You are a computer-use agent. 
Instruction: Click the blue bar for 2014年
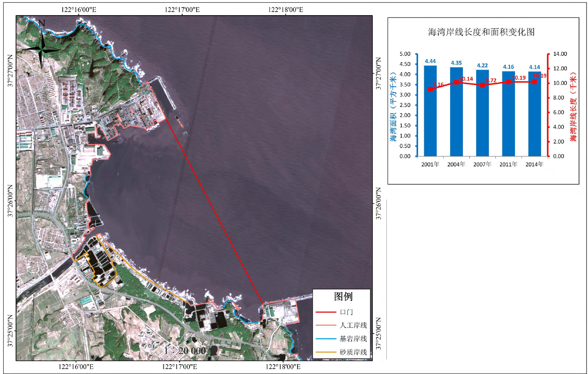[x=535, y=114]
